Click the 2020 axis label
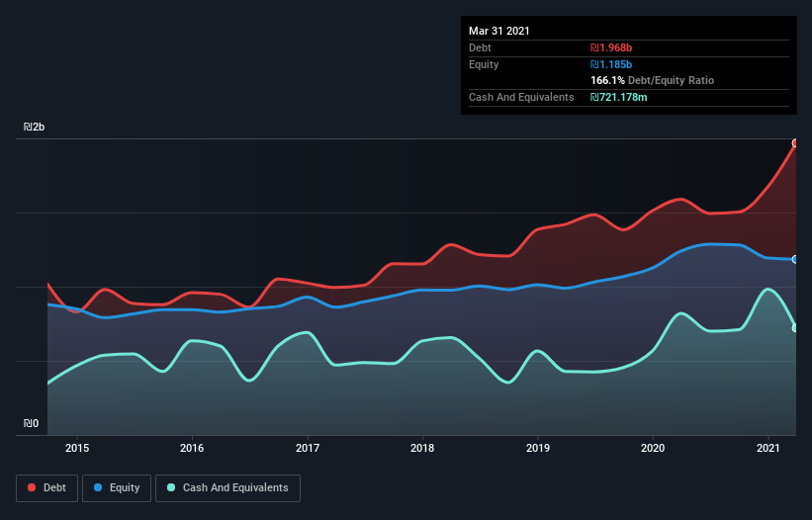The image size is (812, 520). click(x=653, y=448)
